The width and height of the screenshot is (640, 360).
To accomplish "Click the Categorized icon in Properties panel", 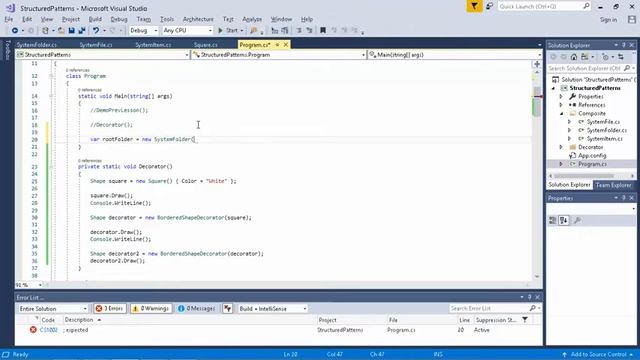I will point(553,221).
